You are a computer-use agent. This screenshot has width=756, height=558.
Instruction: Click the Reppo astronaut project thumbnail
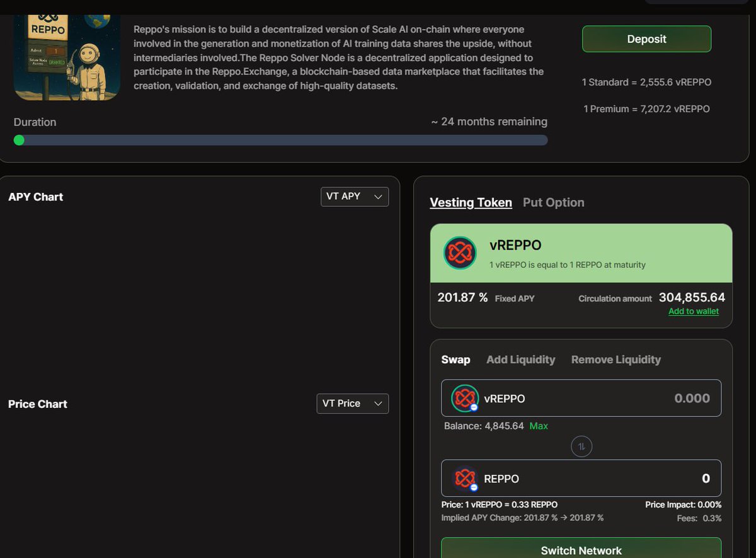tap(67, 58)
